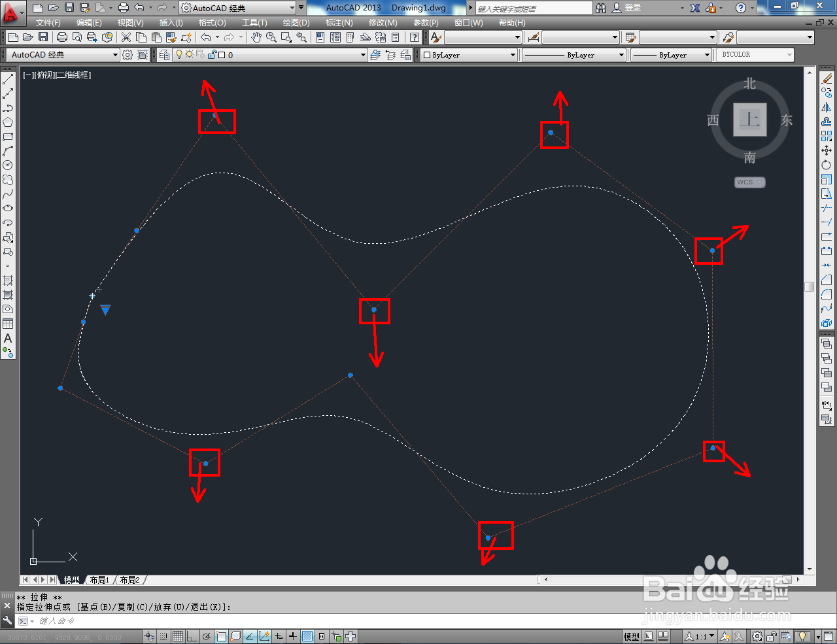Toggle Ortho Mode in status bar

[x=192, y=636]
